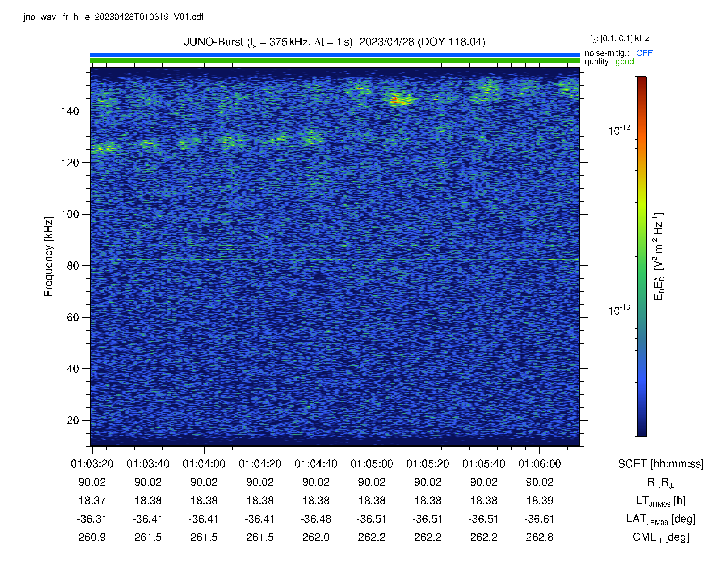The height and width of the screenshot is (563, 728).
Task: Click the filename text jno_wav_lfr_hi_e cdf
Action: click(x=113, y=17)
